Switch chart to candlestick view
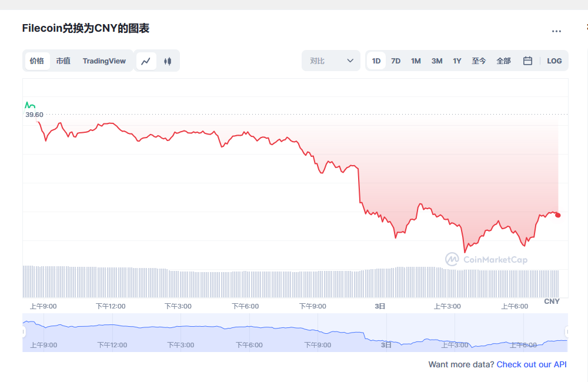This screenshot has height=382, width=588. point(168,61)
